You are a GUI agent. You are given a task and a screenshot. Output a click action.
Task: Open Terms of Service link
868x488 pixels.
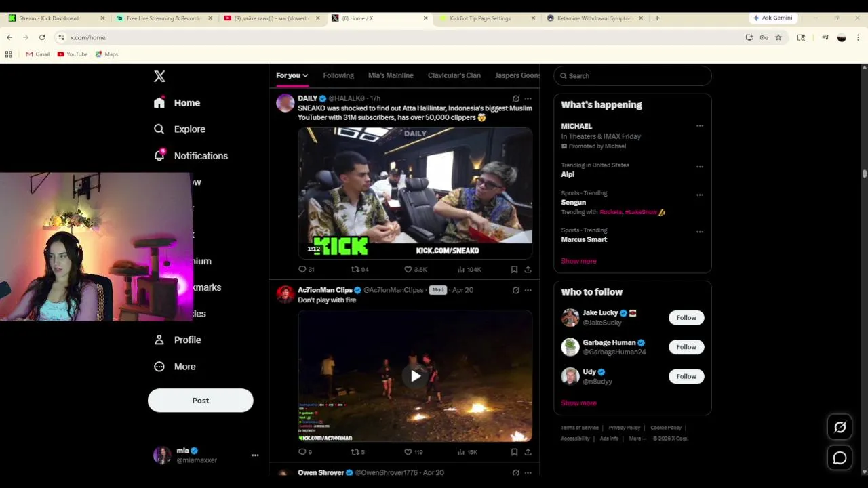coord(580,428)
